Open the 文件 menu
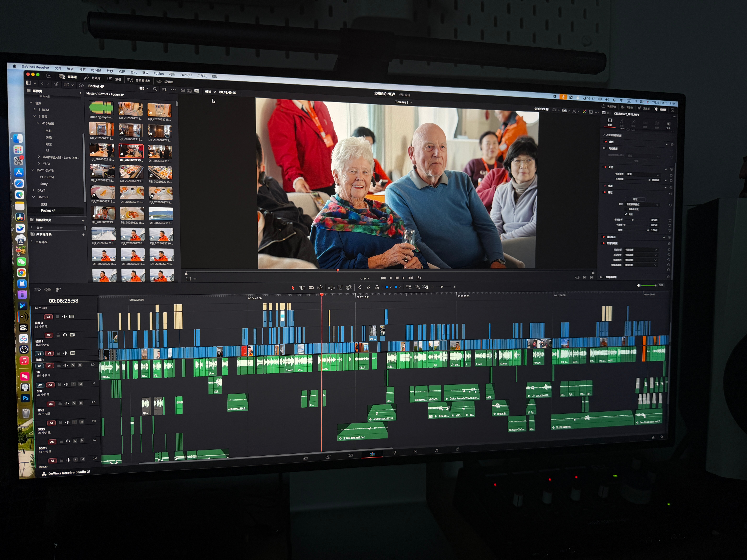Screen dimensions: 747x560 click(58, 68)
